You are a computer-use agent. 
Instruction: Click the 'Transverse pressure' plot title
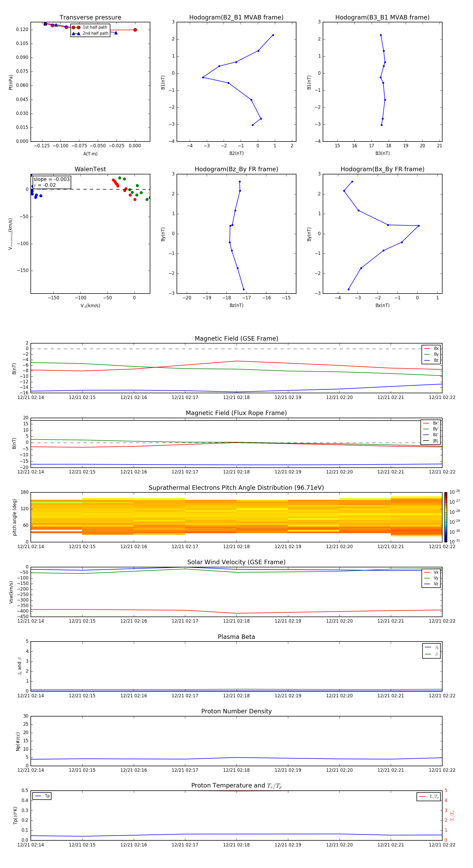click(90, 18)
